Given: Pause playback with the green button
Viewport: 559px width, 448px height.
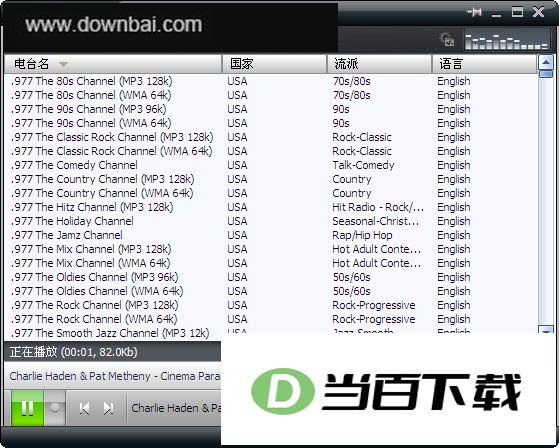Looking at the screenshot, I should pyautogui.click(x=27, y=408).
